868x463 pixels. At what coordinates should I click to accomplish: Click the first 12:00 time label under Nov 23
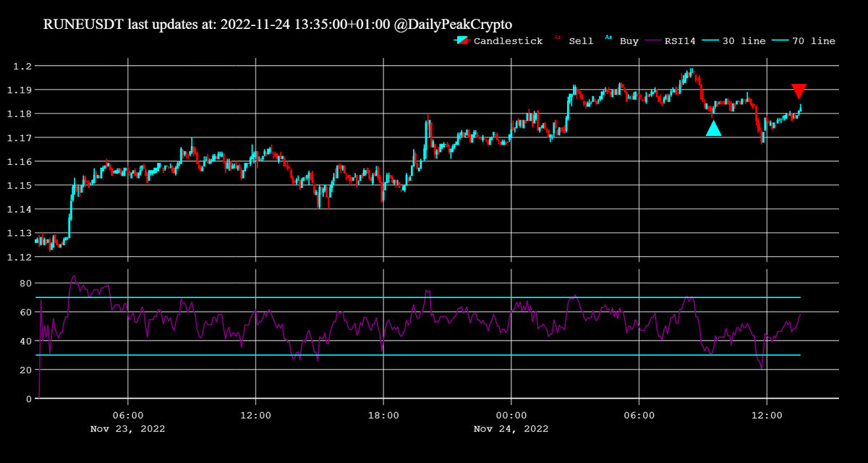click(255, 416)
